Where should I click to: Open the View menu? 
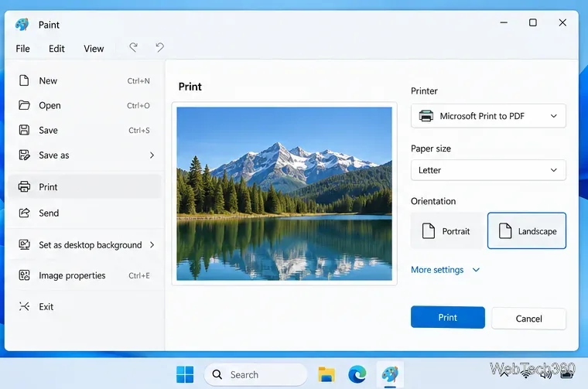tap(94, 49)
